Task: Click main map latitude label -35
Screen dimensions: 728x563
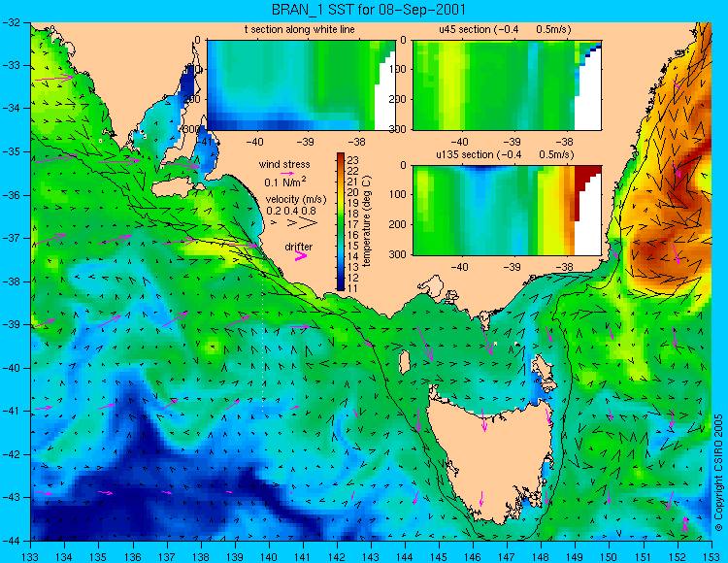Action: point(11,151)
